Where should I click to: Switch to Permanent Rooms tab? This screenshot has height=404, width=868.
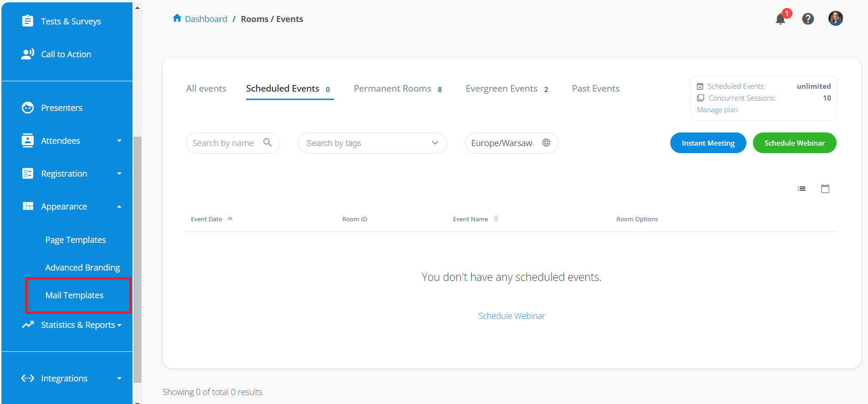[x=397, y=89]
